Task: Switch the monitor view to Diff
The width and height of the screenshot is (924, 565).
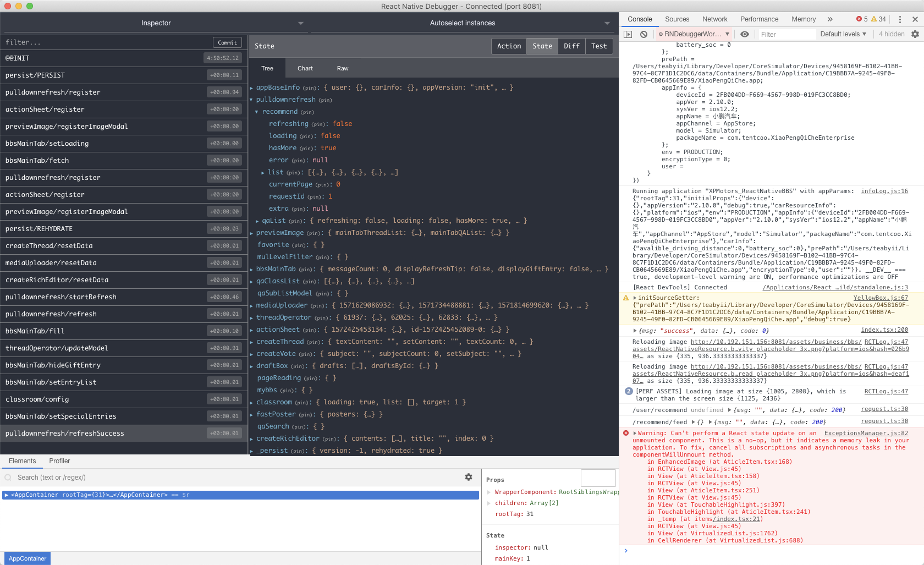Action: pyautogui.click(x=571, y=46)
